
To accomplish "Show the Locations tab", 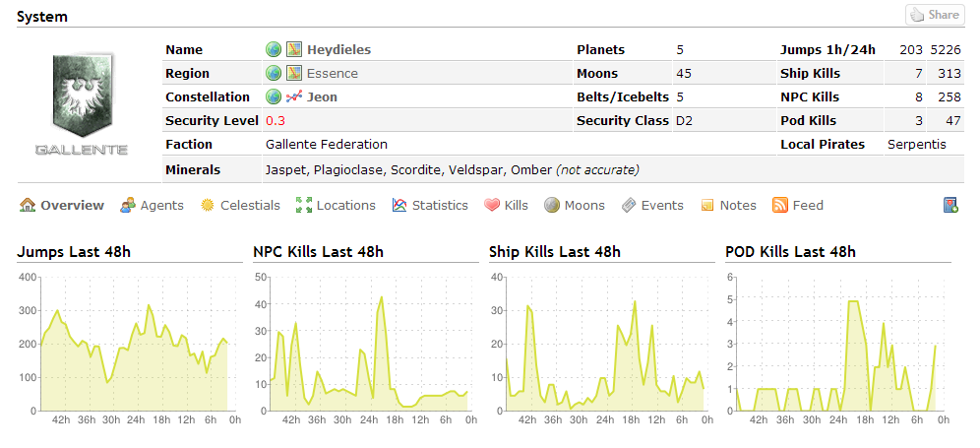I will (x=336, y=205).
